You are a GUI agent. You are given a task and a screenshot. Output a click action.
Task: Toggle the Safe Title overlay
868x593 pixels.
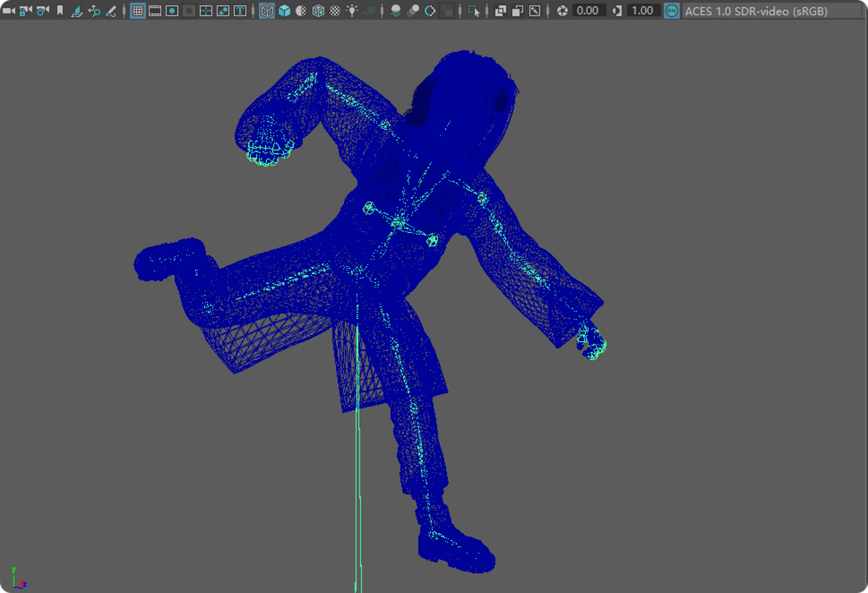pos(240,10)
